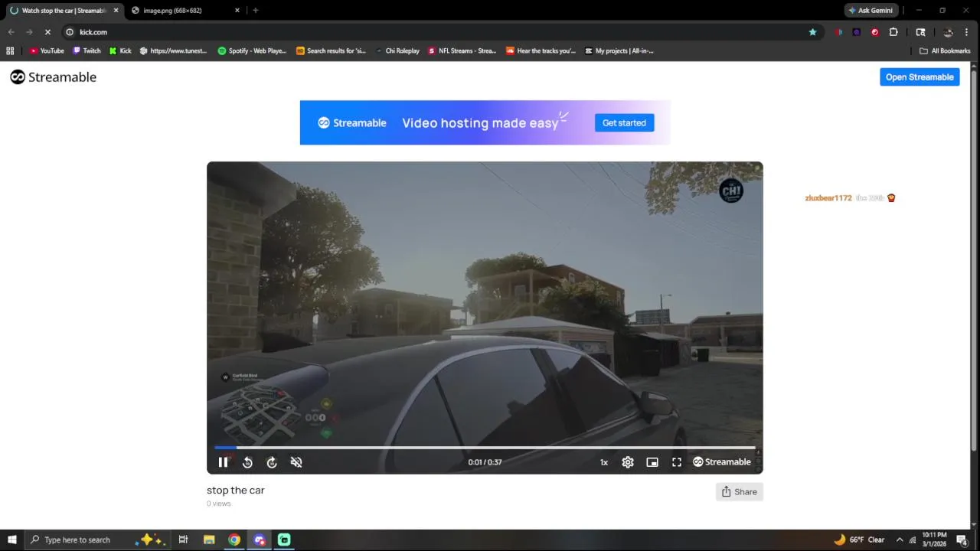Viewport: 980px width, 551px height.
Task: Stop loading the page
Action: click(47, 32)
